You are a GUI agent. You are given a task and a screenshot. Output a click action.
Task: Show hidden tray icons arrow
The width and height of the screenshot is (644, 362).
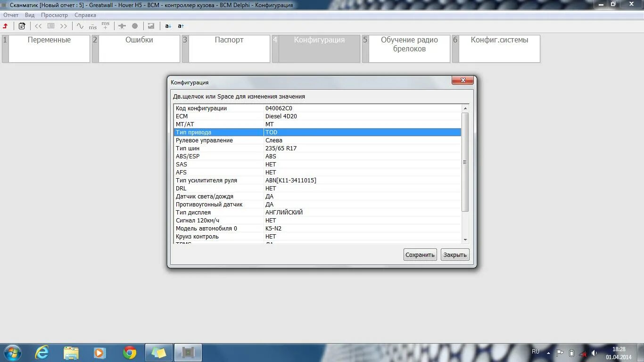548,353
